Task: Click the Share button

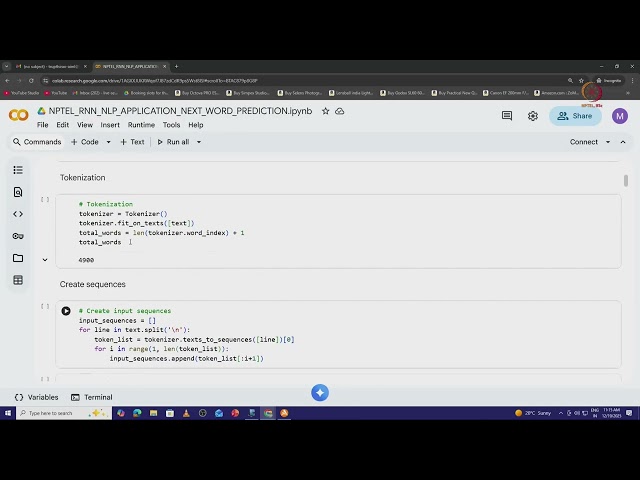Action: click(575, 116)
